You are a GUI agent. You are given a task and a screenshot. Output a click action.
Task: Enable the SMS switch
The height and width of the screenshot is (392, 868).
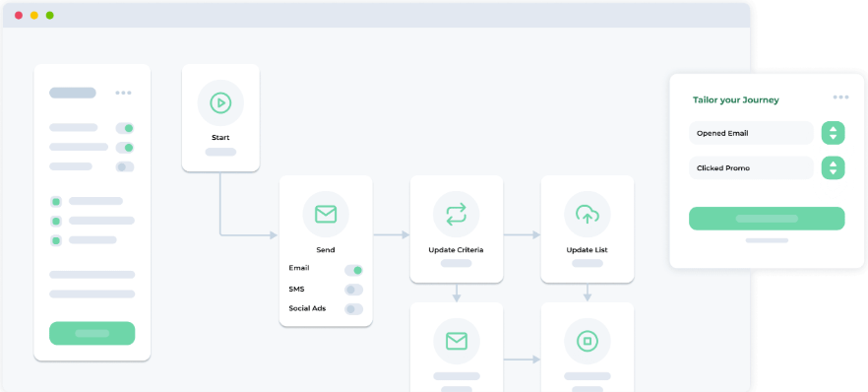(353, 290)
